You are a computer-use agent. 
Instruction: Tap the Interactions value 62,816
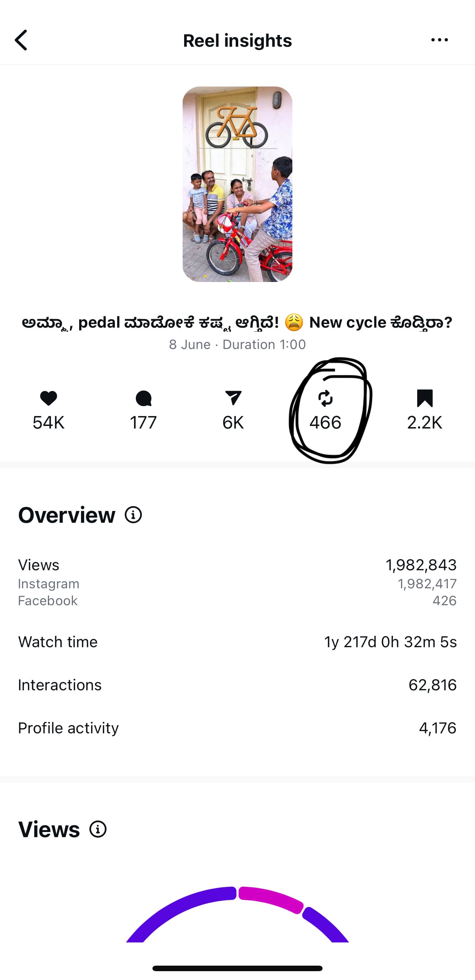tap(432, 685)
